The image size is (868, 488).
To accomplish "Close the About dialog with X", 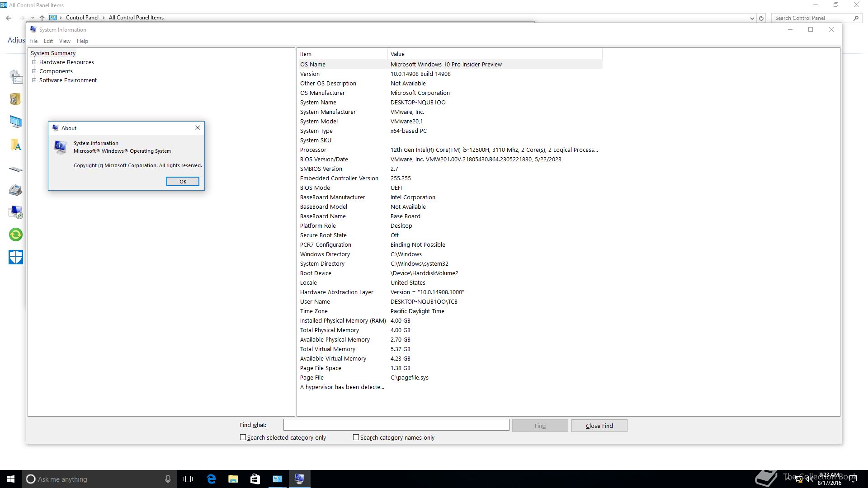I will click(198, 128).
